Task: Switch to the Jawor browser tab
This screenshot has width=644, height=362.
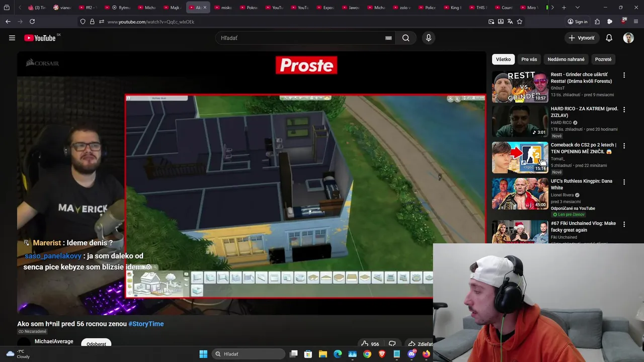Action: 351,8
